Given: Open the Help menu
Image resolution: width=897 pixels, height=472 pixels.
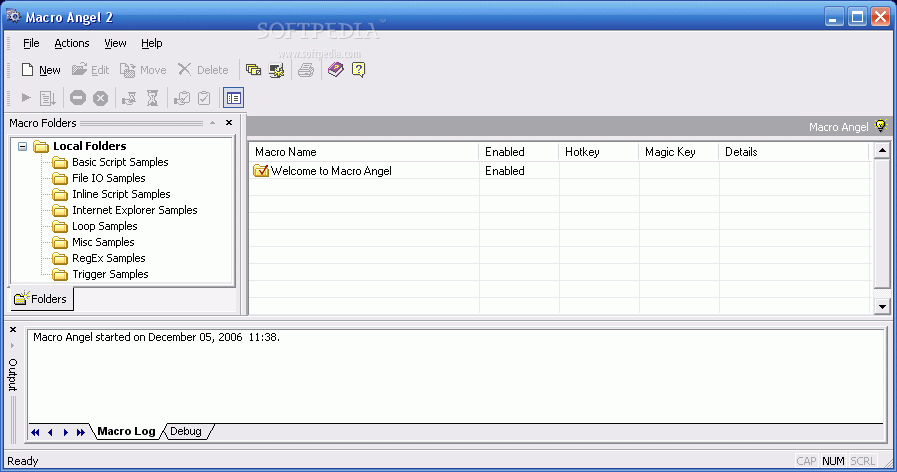Looking at the screenshot, I should [152, 43].
